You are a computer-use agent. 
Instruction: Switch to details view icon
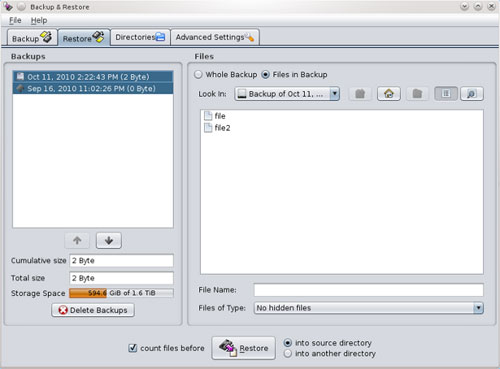(x=472, y=94)
